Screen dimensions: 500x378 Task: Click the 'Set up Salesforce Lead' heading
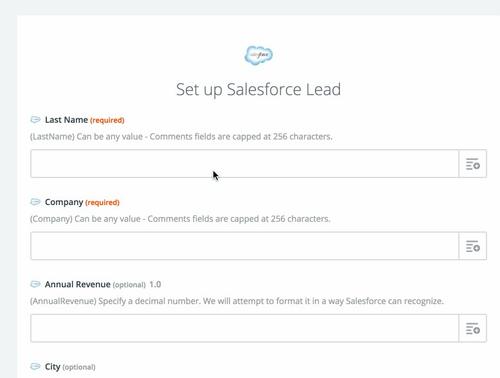pyautogui.click(x=258, y=90)
